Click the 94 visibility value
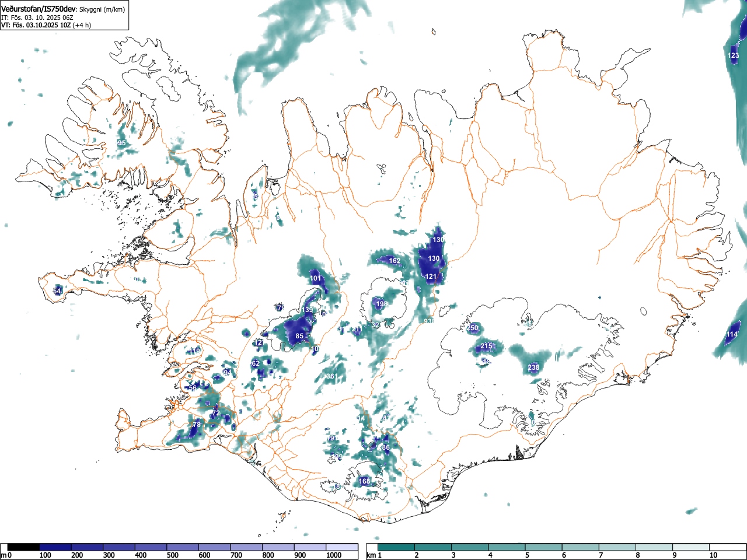The width and height of the screenshot is (747, 560). click(227, 373)
